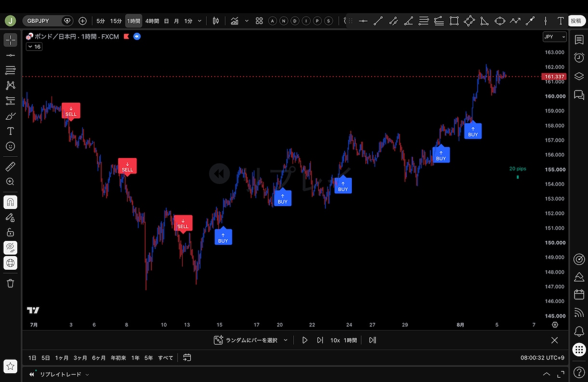Activate the zoom in tool
Image resolution: width=588 pixels, height=382 pixels.
click(10, 182)
